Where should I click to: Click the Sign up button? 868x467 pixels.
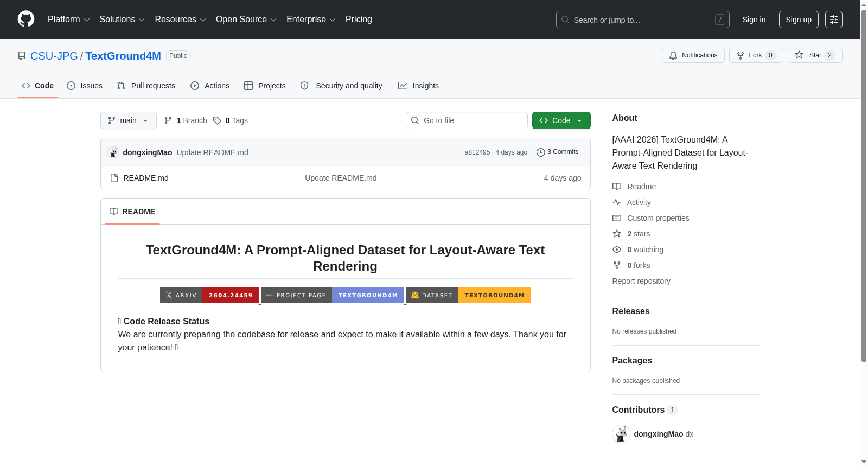(x=799, y=20)
